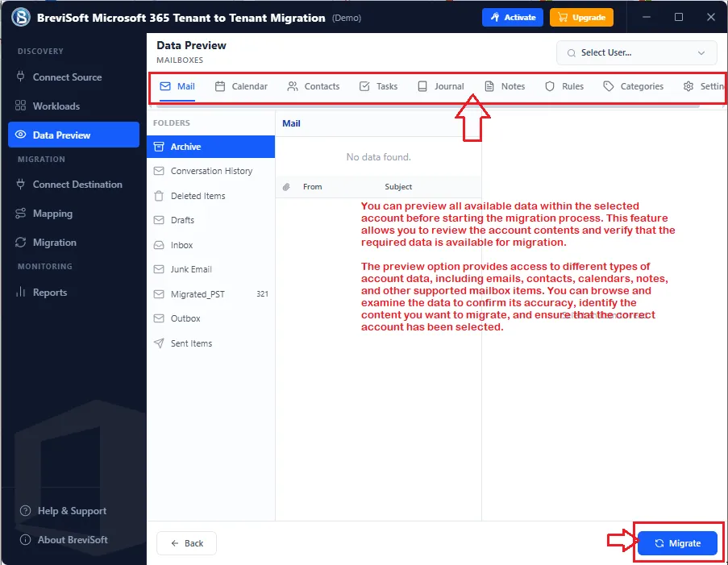The image size is (728, 565).
Task: Click the envelope icon on the Mail tab
Action: (164, 86)
